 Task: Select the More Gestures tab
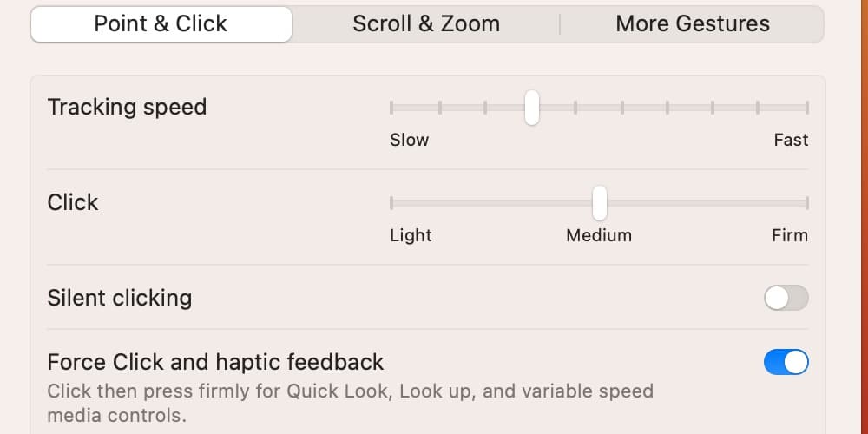pyautogui.click(x=693, y=24)
